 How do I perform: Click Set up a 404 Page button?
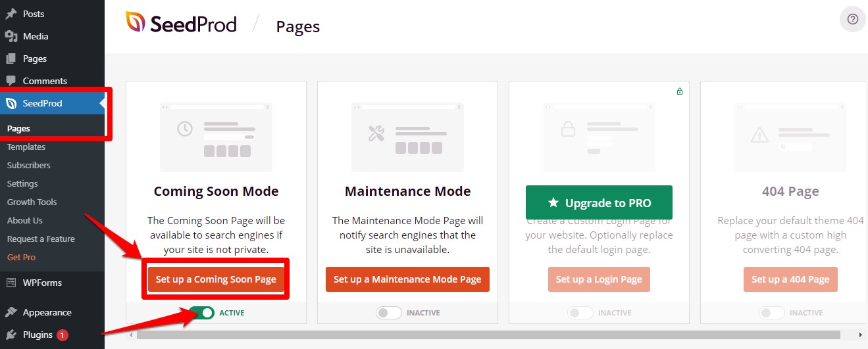790,279
